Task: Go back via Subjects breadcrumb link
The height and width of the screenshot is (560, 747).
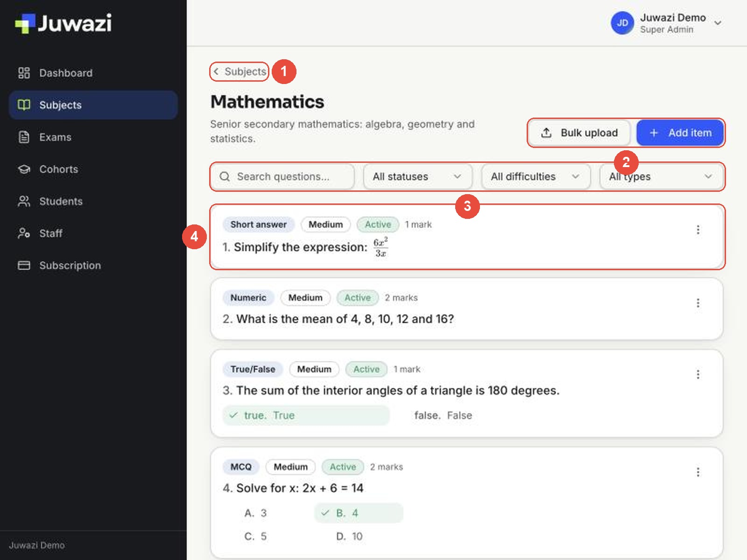Action: click(x=240, y=71)
